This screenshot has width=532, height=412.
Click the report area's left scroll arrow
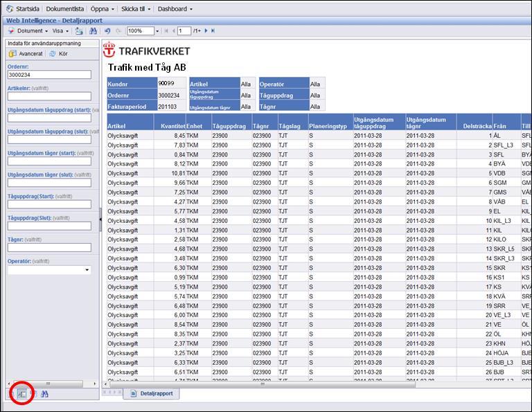pyautogui.click(x=106, y=384)
